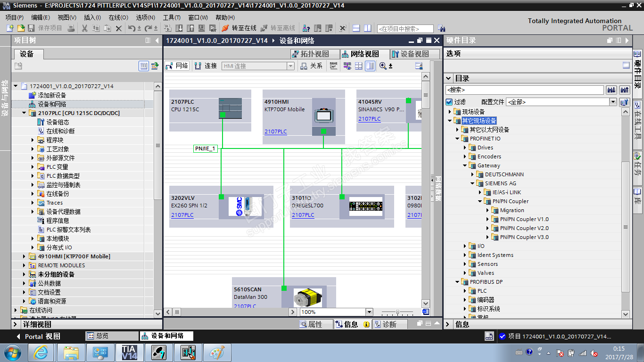The image size is (644, 362).
Task: Expand the 程序块 tree node
Action: tap(33, 140)
